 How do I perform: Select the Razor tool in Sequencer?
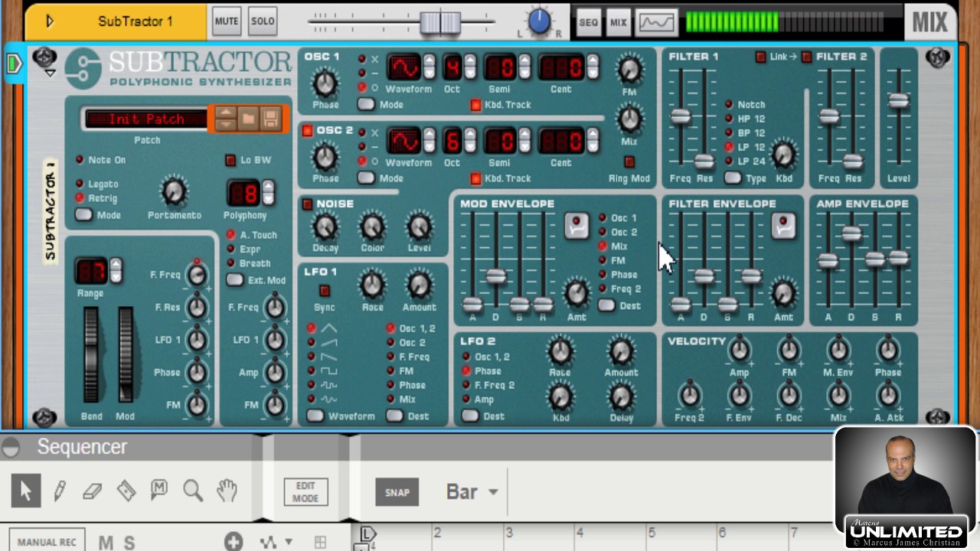click(126, 491)
